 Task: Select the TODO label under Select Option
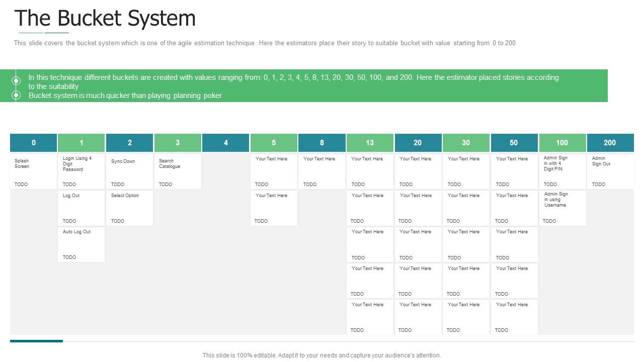[119, 221]
